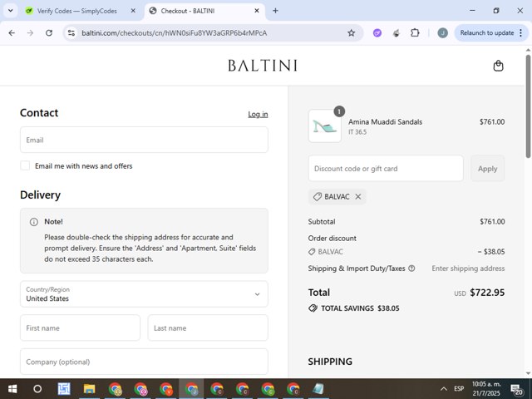Click the Apply discount button
This screenshot has height=399, width=532.
[x=488, y=169]
